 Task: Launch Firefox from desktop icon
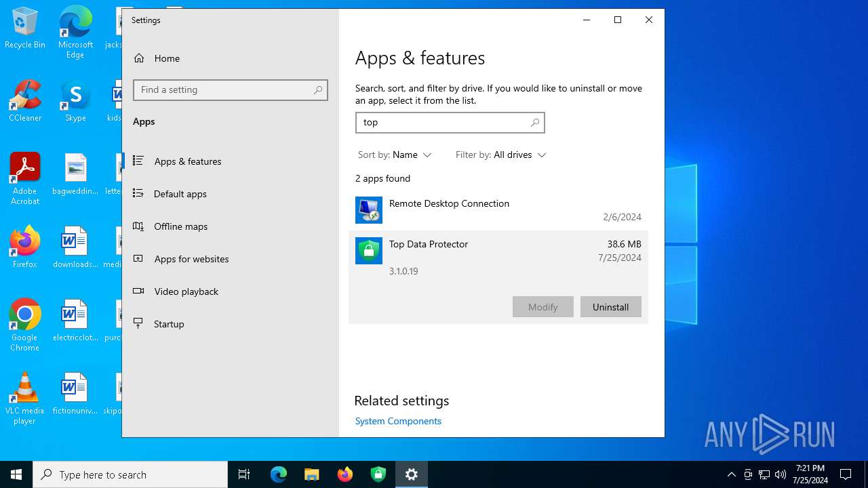(25, 248)
